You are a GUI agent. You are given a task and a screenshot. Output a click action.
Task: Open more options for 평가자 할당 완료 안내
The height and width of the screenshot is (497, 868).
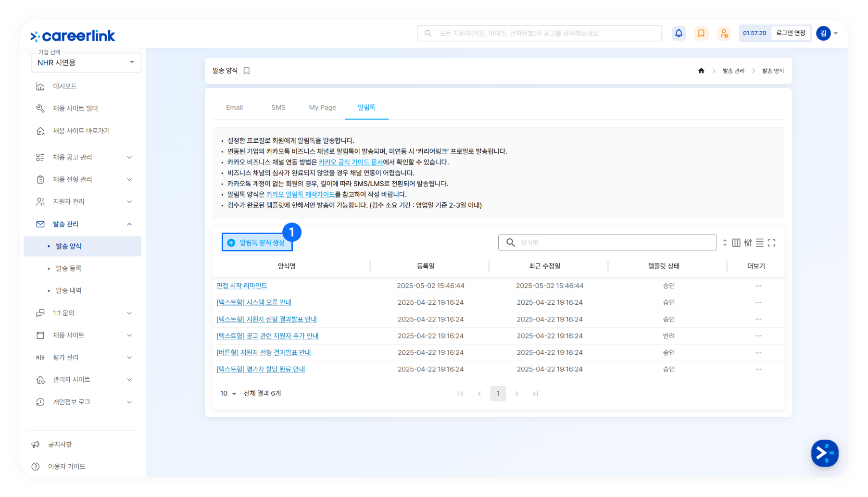click(758, 370)
